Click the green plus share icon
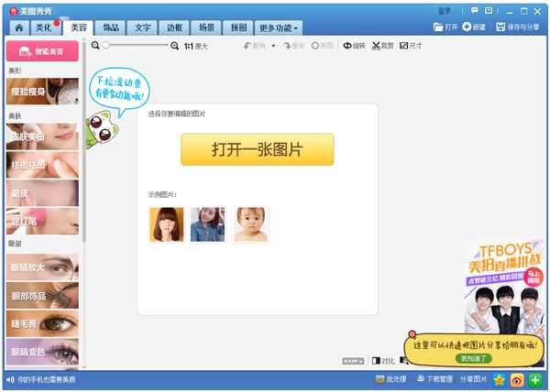This screenshot has width=550, height=392. point(535,379)
